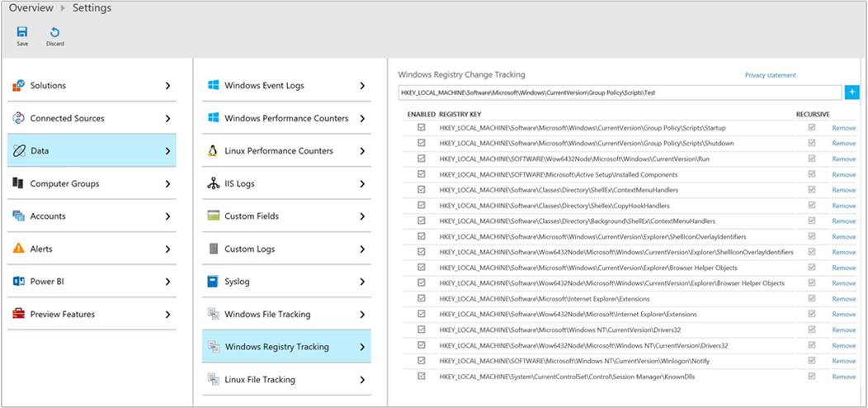Viewport: 868px width, 408px height.
Task: Click the Save floppy disk icon
Action: pos(22,31)
